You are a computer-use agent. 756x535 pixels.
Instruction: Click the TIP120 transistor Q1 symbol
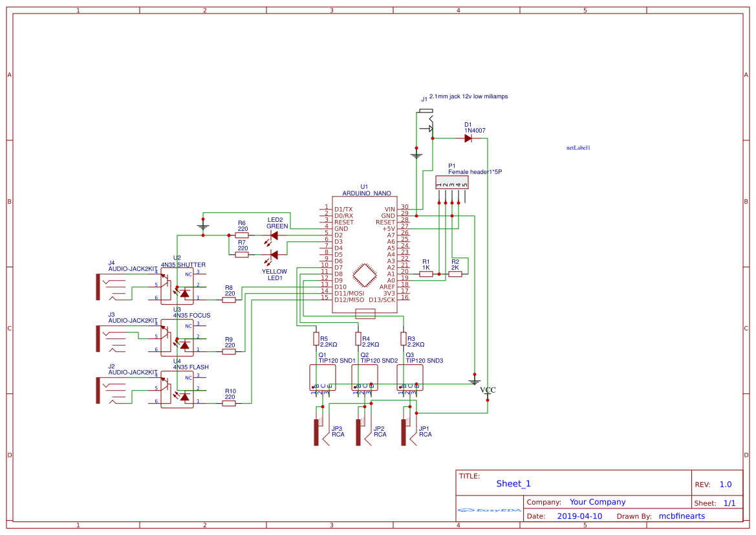322,378
